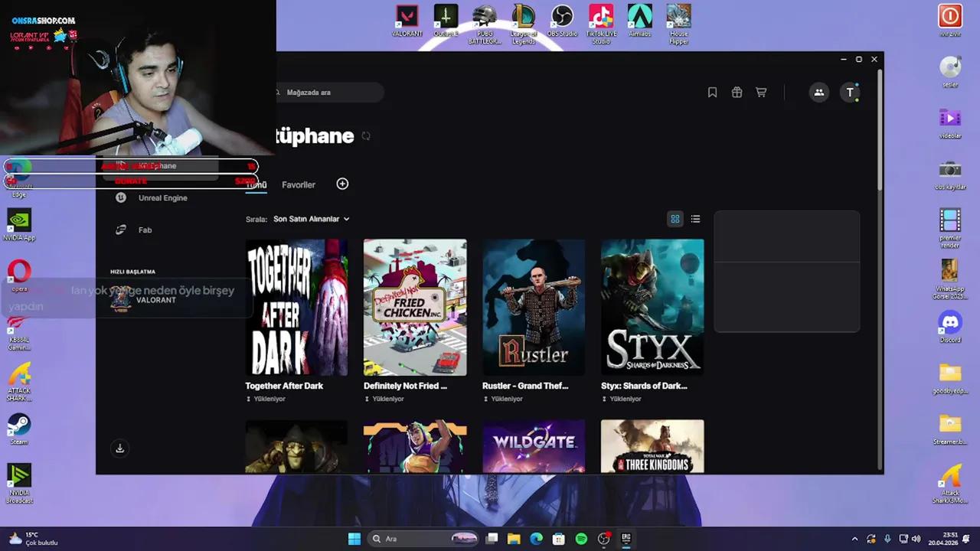Switch library to grid view
Screen dimensions: 980x551
[675, 219]
